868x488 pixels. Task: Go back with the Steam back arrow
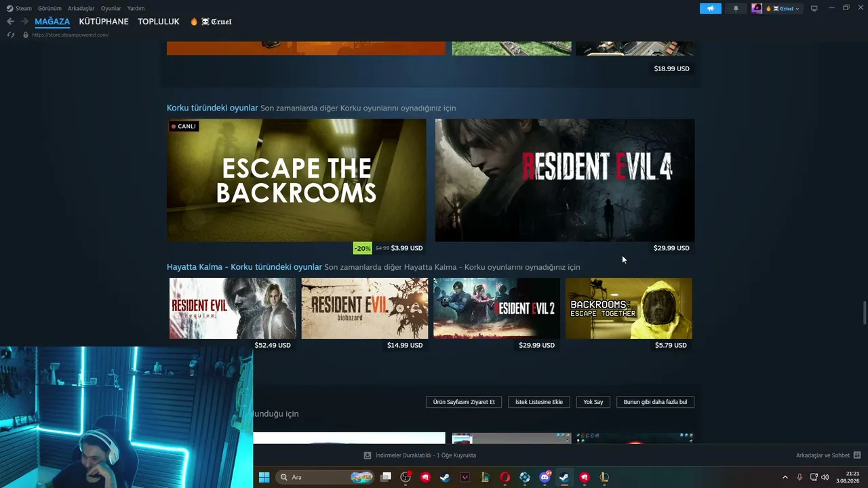pos(10,22)
